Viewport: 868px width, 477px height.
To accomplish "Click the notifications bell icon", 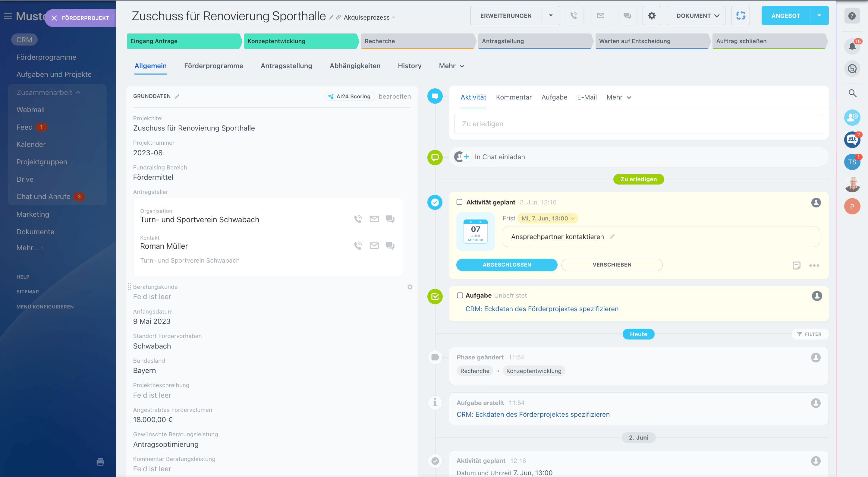I will (x=851, y=46).
